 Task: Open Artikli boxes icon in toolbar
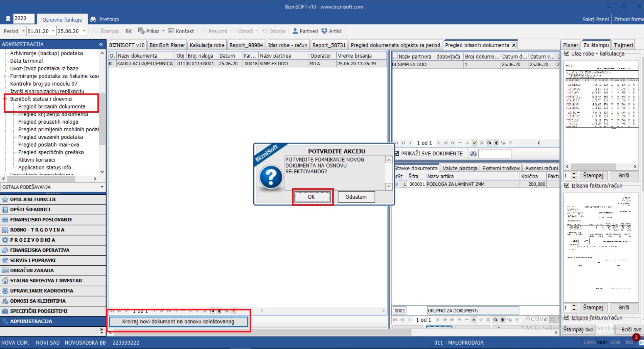click(x=324, y=31)
